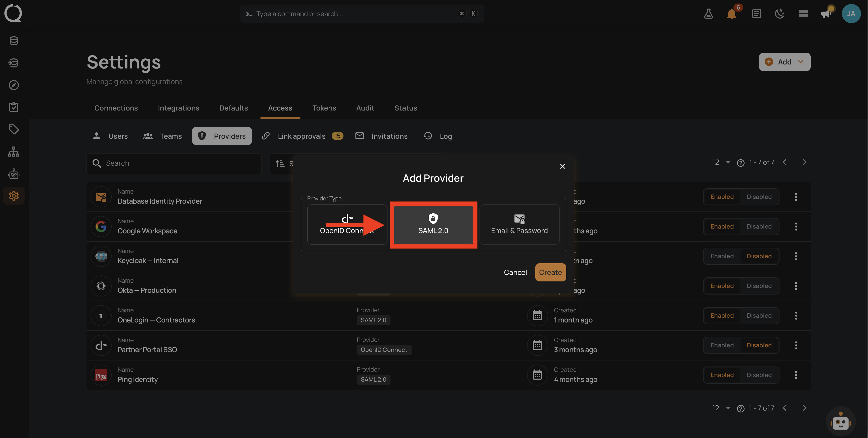
Task: Go to previous page in bottom pagination
Action: 785,408
